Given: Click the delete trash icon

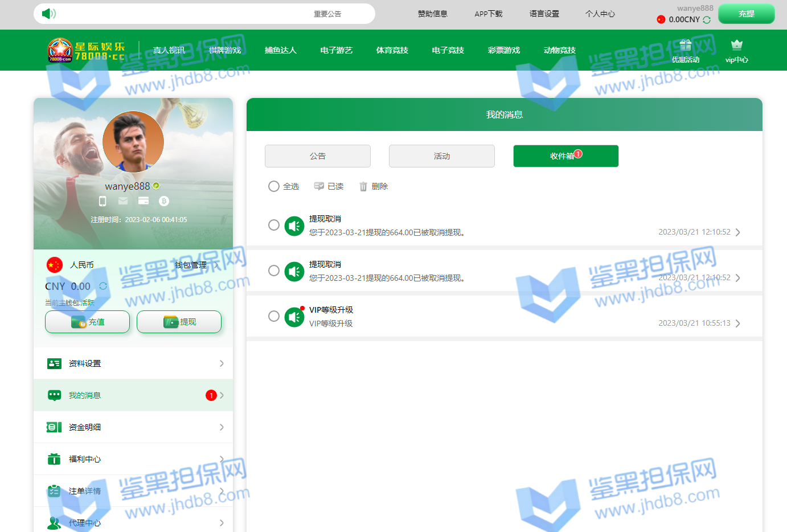Looking at the screenshot, I should 363,187.
